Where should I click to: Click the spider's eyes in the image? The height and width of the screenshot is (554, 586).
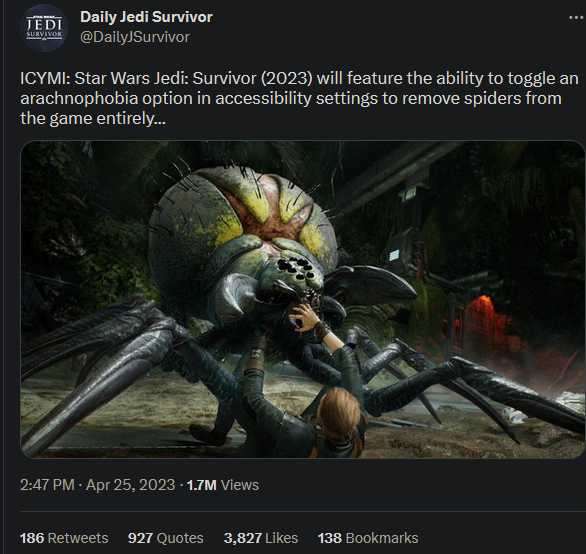tap(296, 270)
